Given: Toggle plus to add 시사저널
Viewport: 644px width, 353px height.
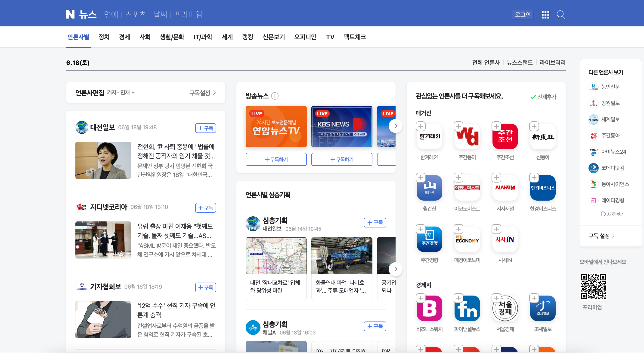Looking at the screenshot, I should [496, 178].
